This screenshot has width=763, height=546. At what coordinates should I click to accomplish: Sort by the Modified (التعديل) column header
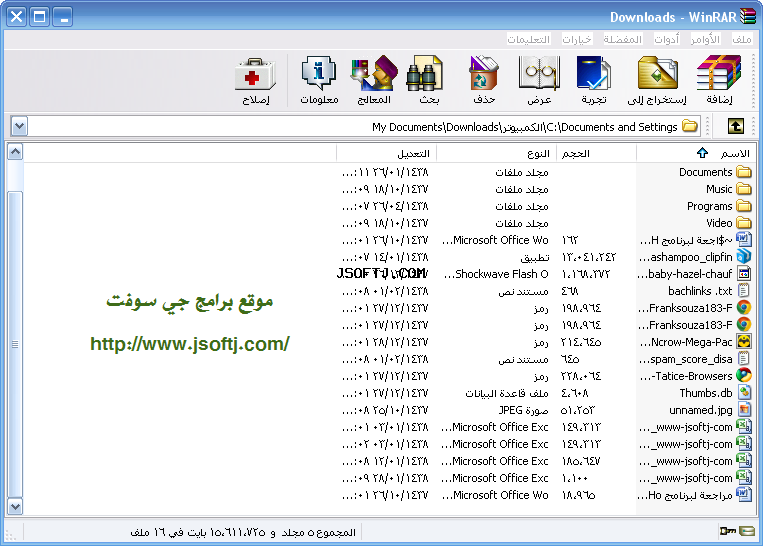pyautogui.click(x=386, y=153)
